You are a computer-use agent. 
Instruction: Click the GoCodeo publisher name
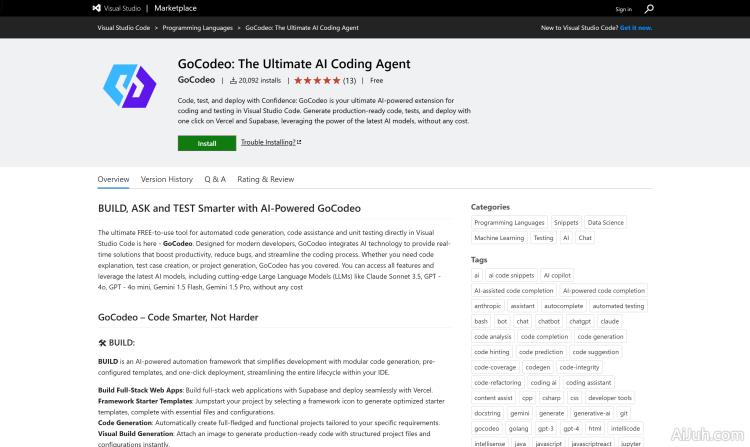pyautogui.click(x=196, y=80)
